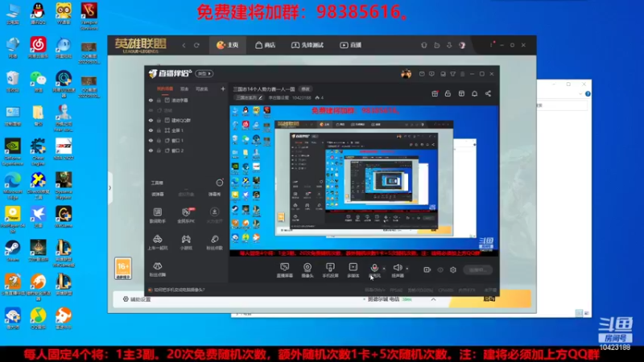Image resolution: width=644 pixels, height=362 pixels.
Task: Expand the League client left side panel arrow
Action: pos(109,188)
